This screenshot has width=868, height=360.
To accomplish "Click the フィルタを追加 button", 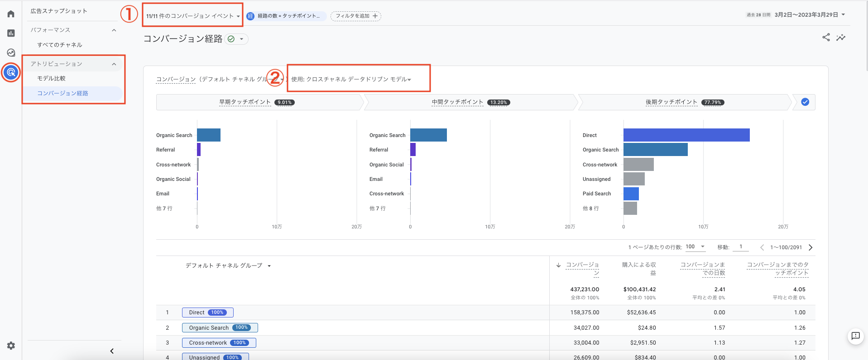I will [x=356, y=16].
